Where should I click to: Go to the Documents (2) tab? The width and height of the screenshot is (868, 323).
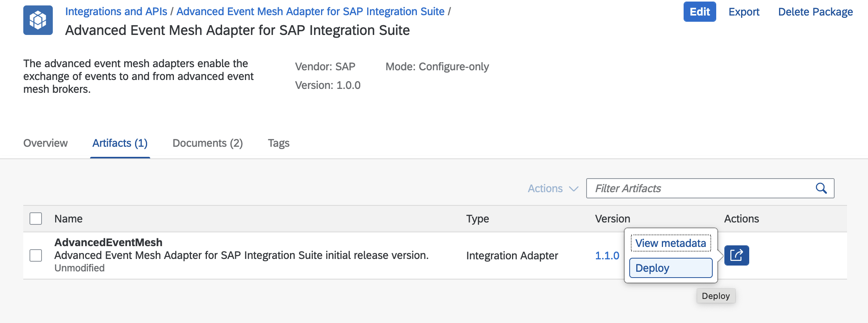(208, 143)
